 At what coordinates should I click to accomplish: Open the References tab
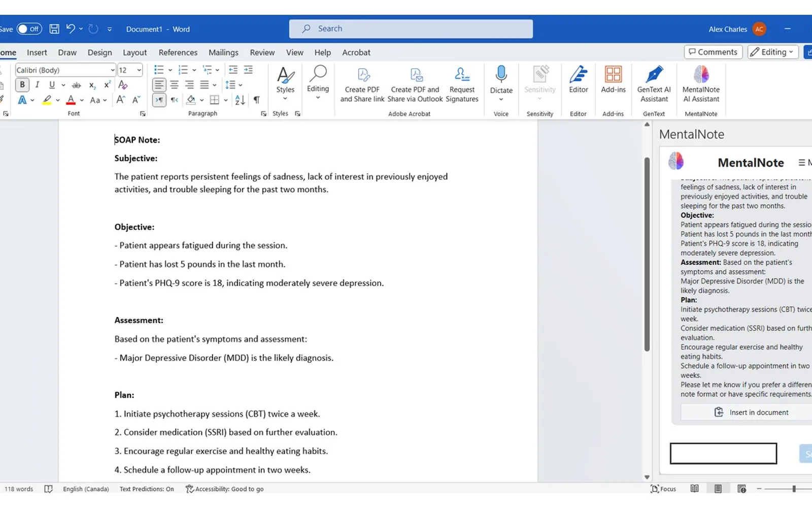(178, 52)
